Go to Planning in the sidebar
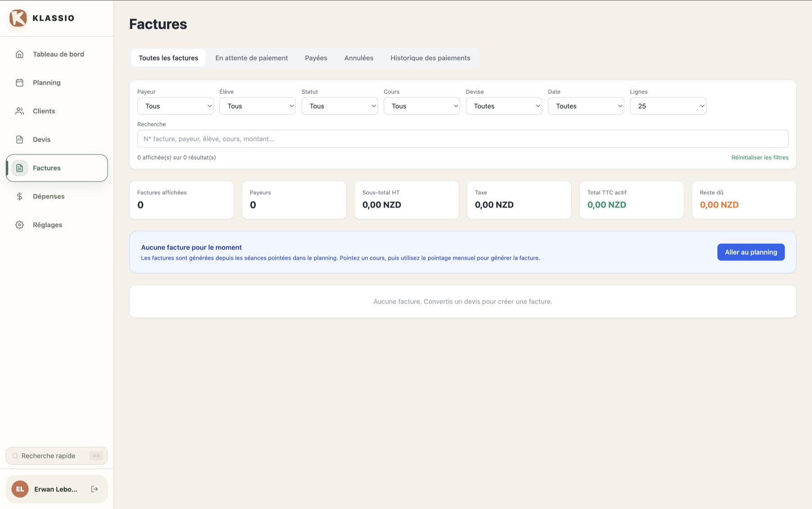812x509 pixels. pyautogui.click(x=57, y=83)
